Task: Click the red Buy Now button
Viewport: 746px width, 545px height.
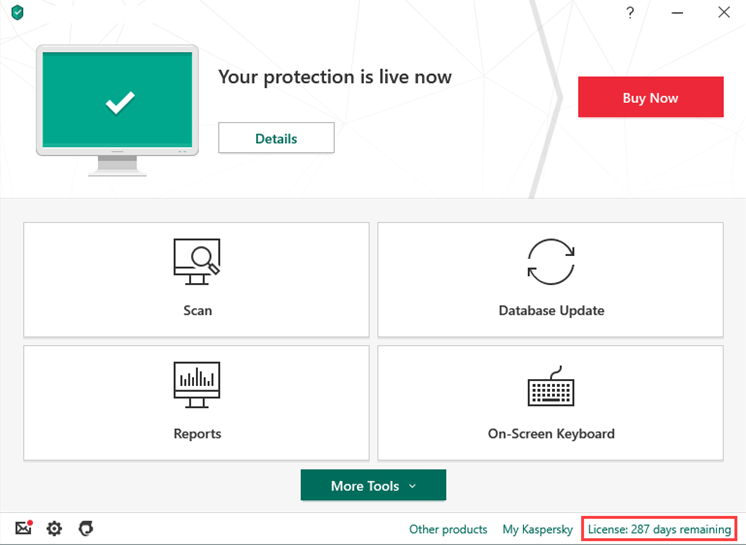Action: 650,97
